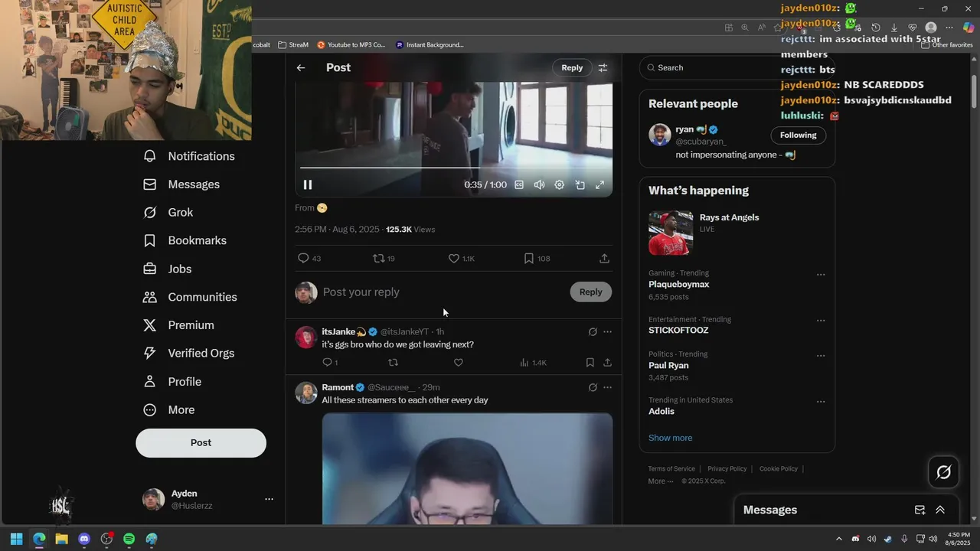Click the large Post button
Viewport: 980px width, 551px height.
(x=201, y=442)
